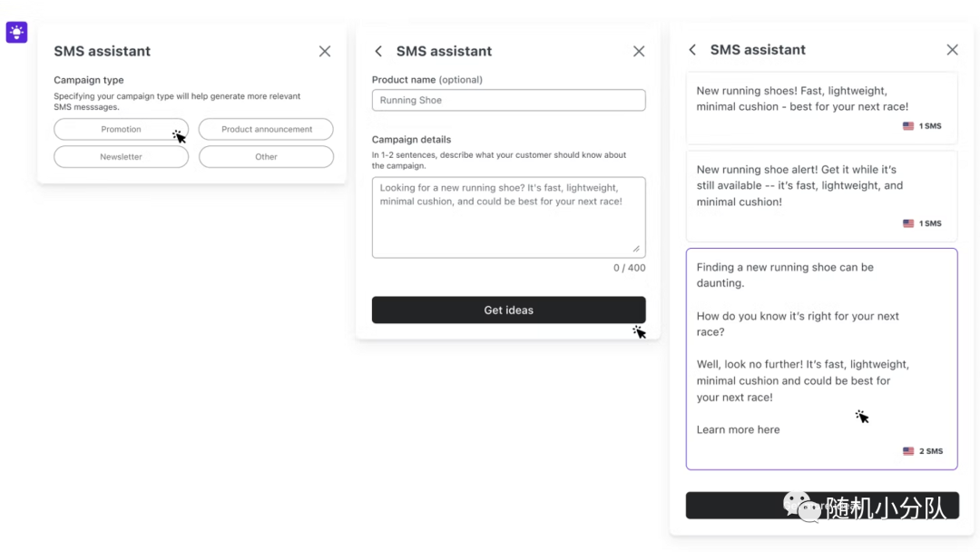Select the Promotion campaign type
The height and width of the screenshot is (552, 980).
tap(122, 130)
